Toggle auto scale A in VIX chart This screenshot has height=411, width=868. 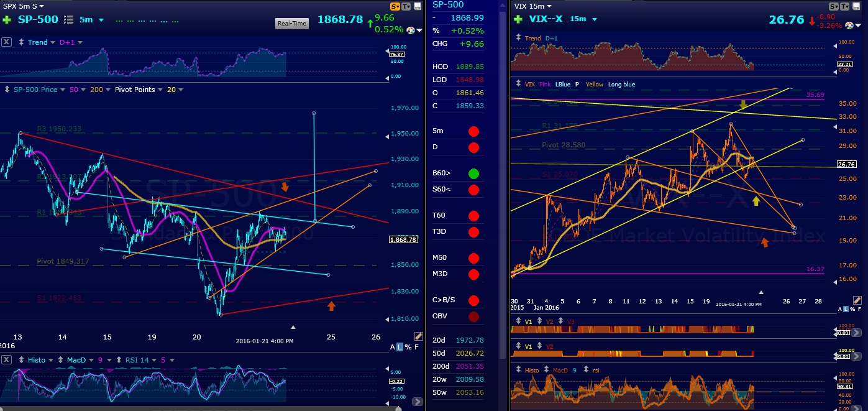[840, 309]
